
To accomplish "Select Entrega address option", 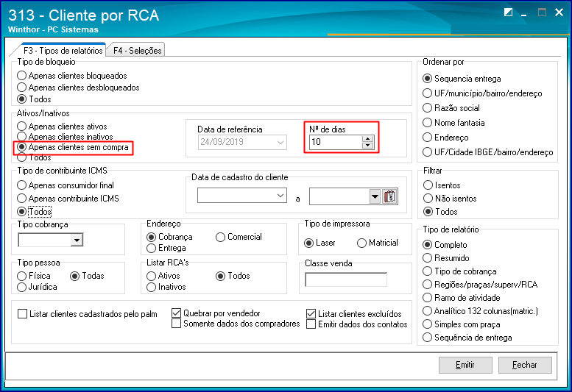I will (x=166, y=248).
